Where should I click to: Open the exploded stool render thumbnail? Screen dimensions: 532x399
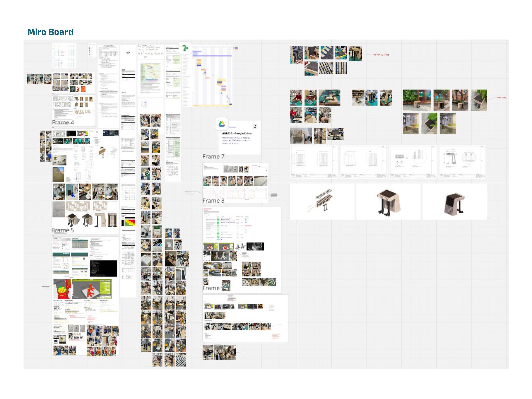(322, 202)
